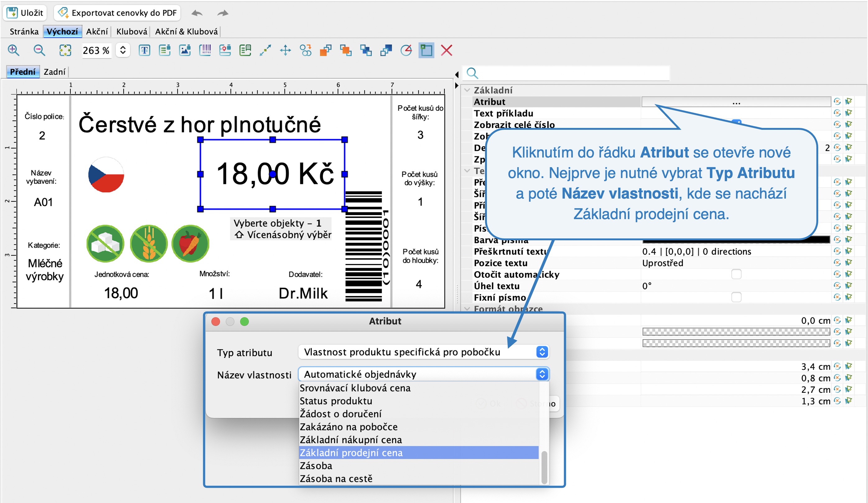Switch to the Akční tab

97,32
